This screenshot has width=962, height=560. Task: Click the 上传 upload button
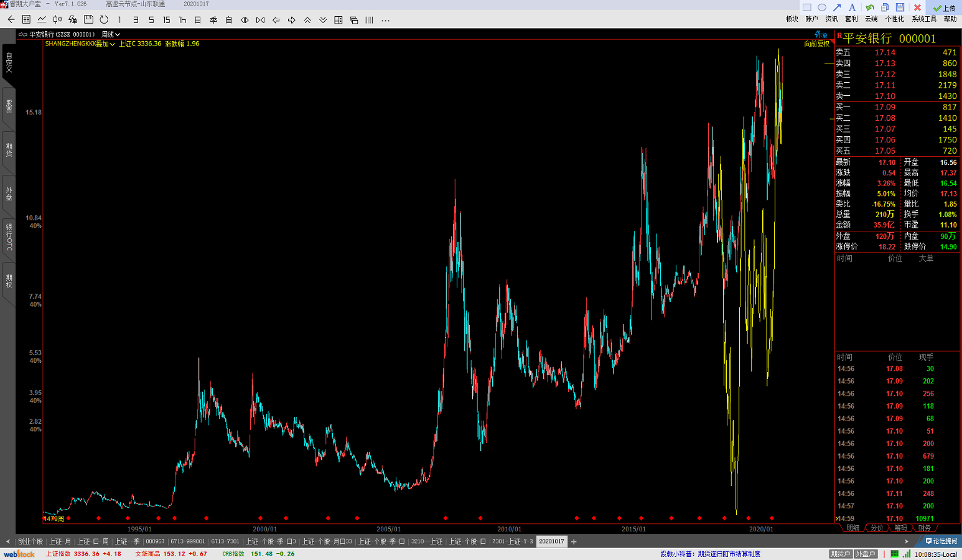(945, 8)
